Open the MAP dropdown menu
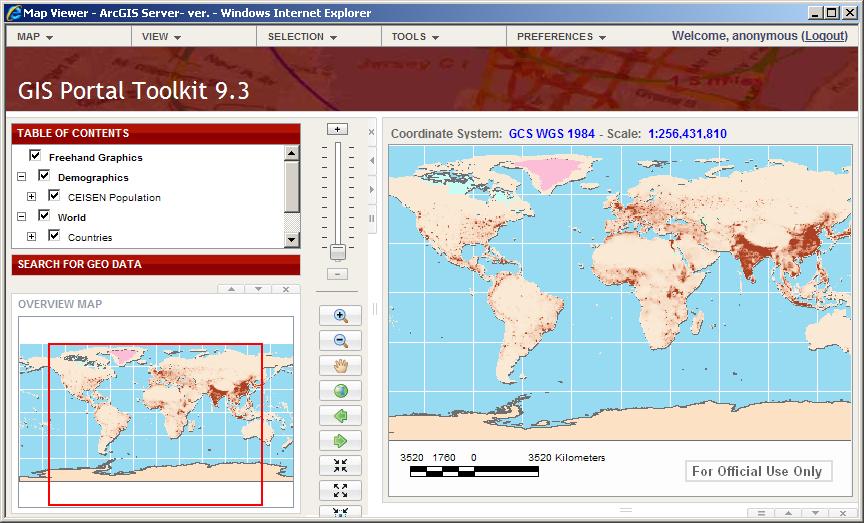 (x=35, y=36)
